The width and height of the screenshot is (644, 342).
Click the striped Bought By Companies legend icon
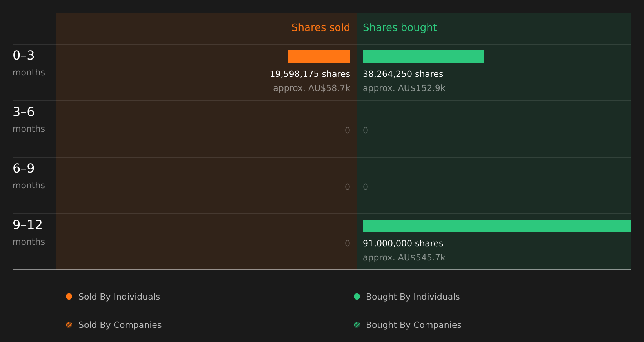pyautogui.click(x=357, y=325)
